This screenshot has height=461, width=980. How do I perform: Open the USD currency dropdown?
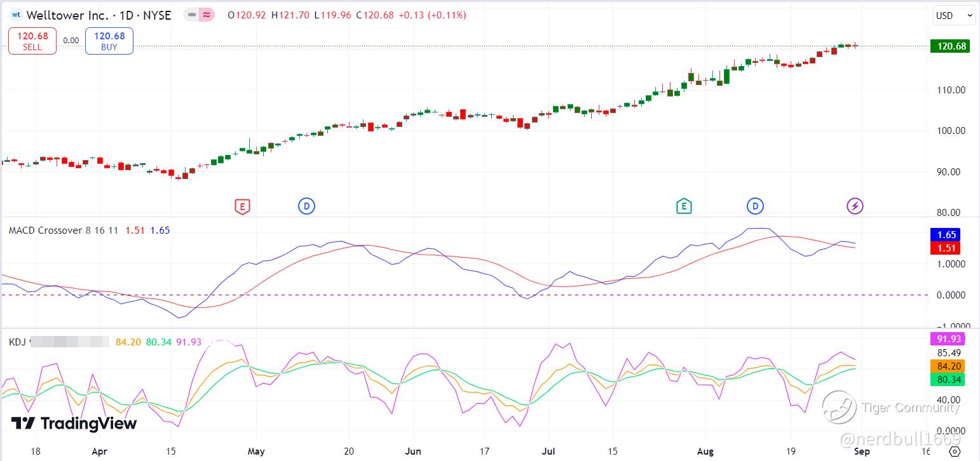pyautogui.click(x=954, y=16)
